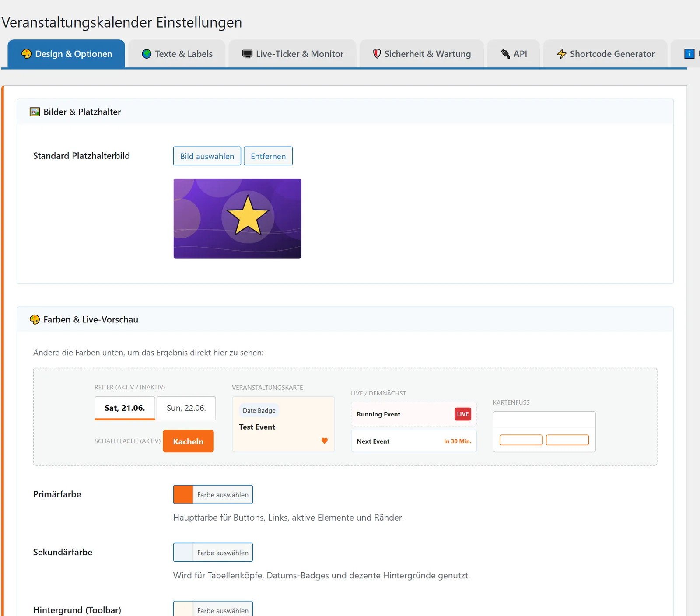Open the Design & Optionen tab

point(66,54)
